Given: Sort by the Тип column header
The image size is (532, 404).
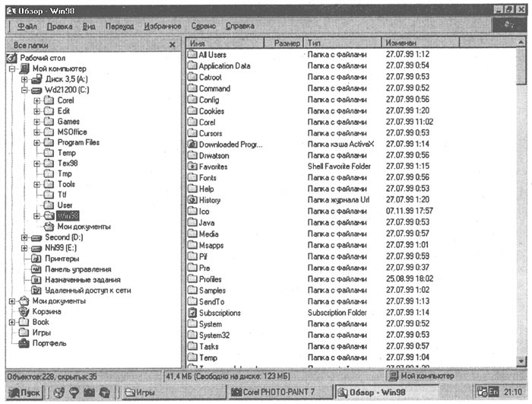Looking at the screenshot, I should (342, 43).
